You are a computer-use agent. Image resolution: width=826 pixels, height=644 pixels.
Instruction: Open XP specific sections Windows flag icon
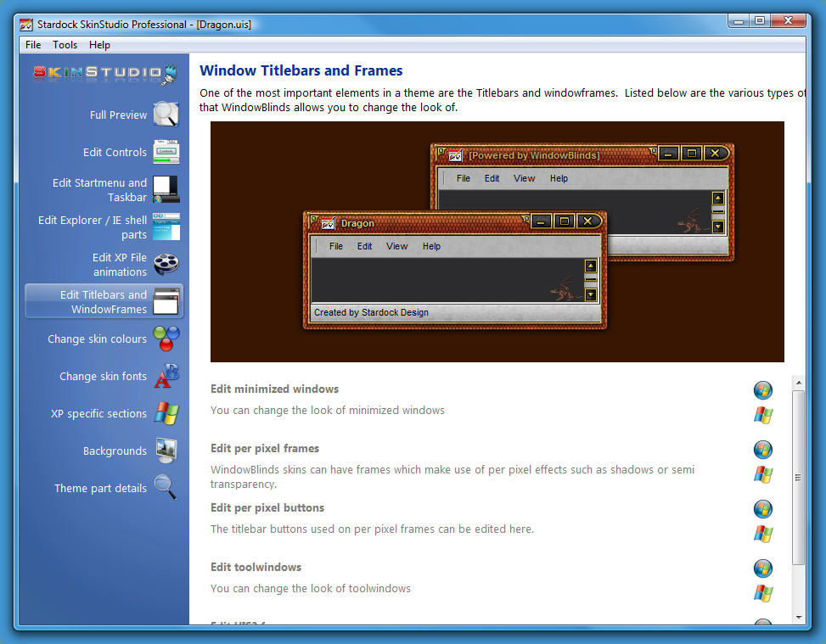point(166,413)
